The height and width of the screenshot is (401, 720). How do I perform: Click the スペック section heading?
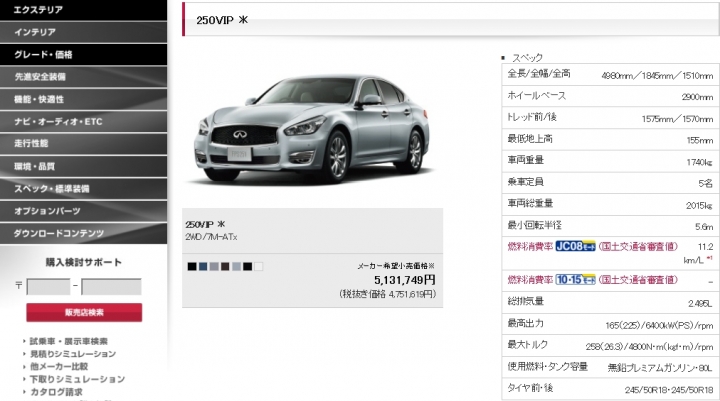(527, 57)
